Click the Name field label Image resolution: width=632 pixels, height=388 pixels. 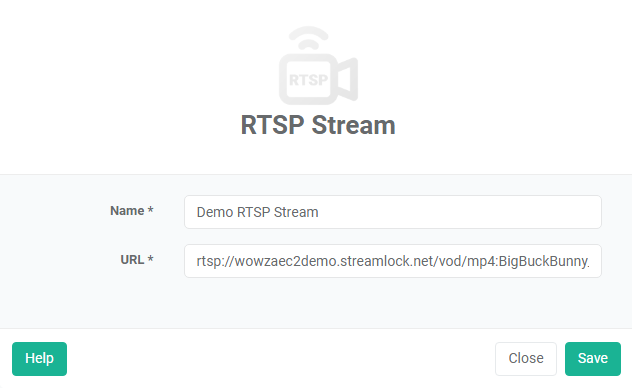(127, 211)
